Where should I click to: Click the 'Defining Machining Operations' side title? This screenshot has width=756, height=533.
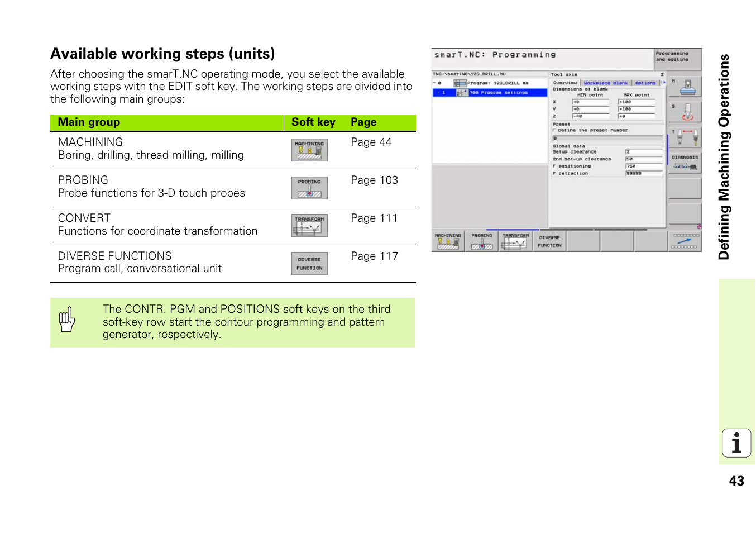(724, 157)
